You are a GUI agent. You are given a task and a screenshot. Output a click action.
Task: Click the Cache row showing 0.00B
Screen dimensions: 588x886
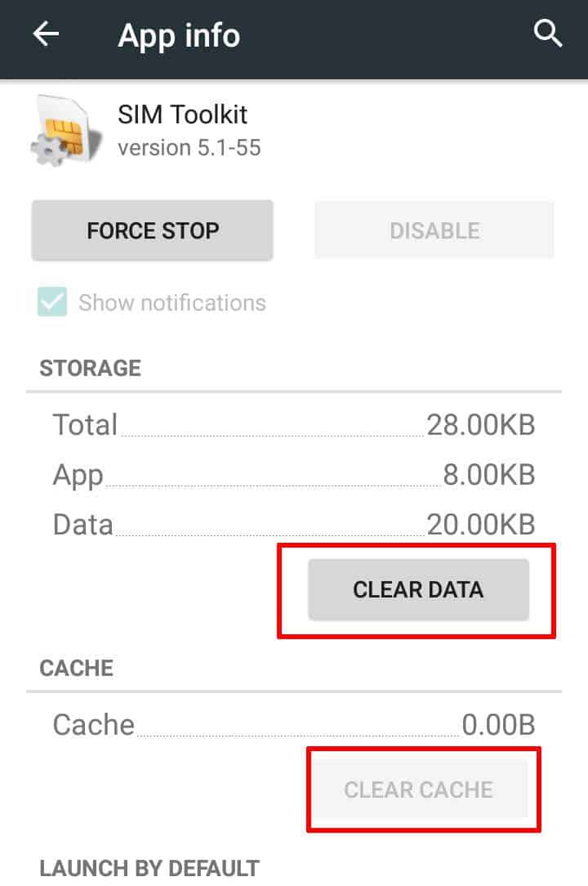[x=294, y=724]
